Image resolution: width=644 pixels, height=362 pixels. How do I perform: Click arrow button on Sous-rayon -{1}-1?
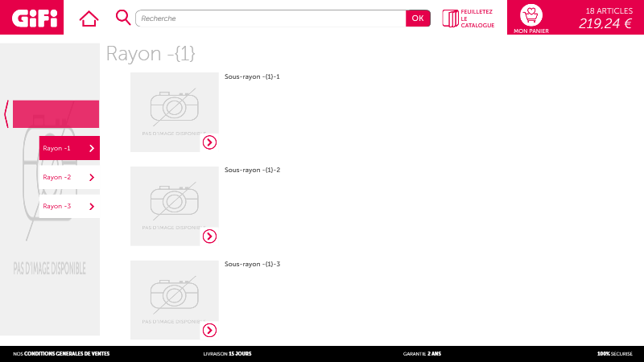pos(209,142)
